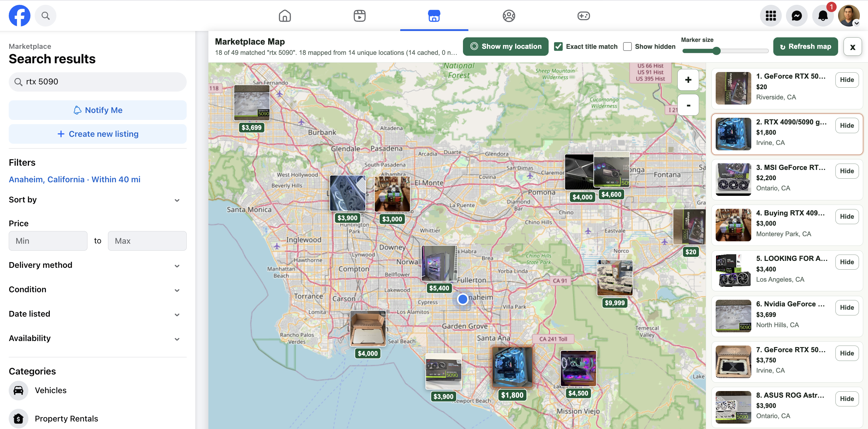This screenshot has width=868, height=429.
Task: Change location Anaheim, California within 40 mi
Action: [x=74, y=179]
